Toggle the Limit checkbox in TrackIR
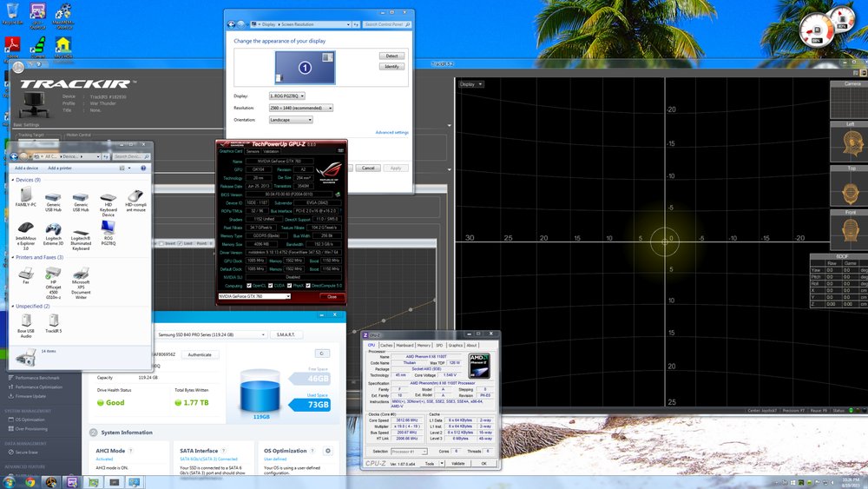This screenshot has width=868, height=489. tap(180, 244)
